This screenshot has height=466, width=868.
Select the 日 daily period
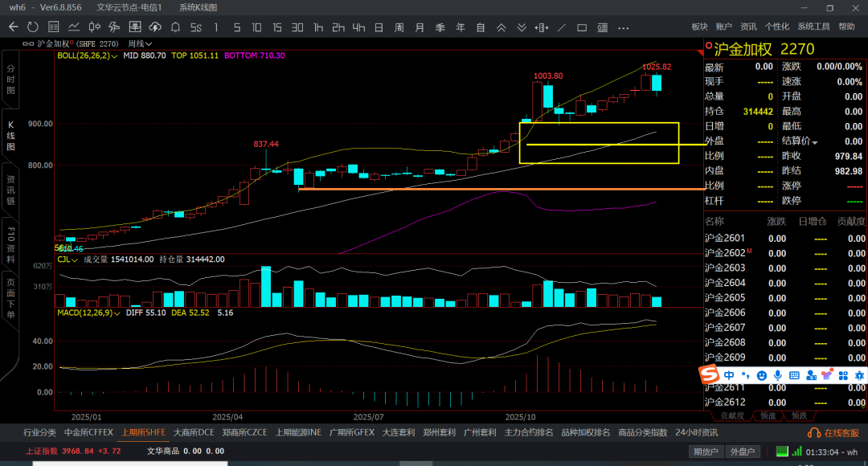pyautogui.click(x=379, y=27)
